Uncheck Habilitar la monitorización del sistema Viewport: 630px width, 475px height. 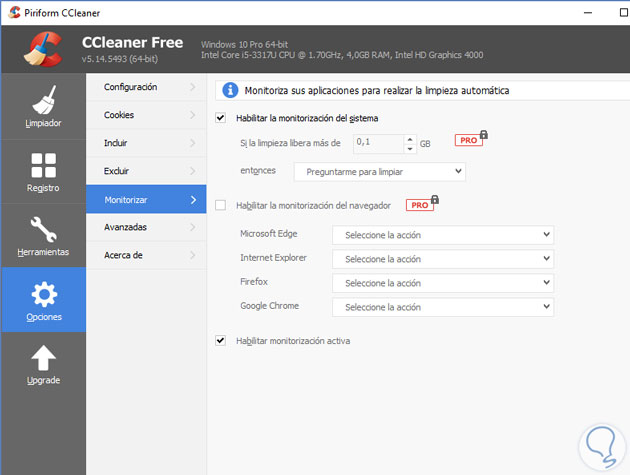pos(221,118)
